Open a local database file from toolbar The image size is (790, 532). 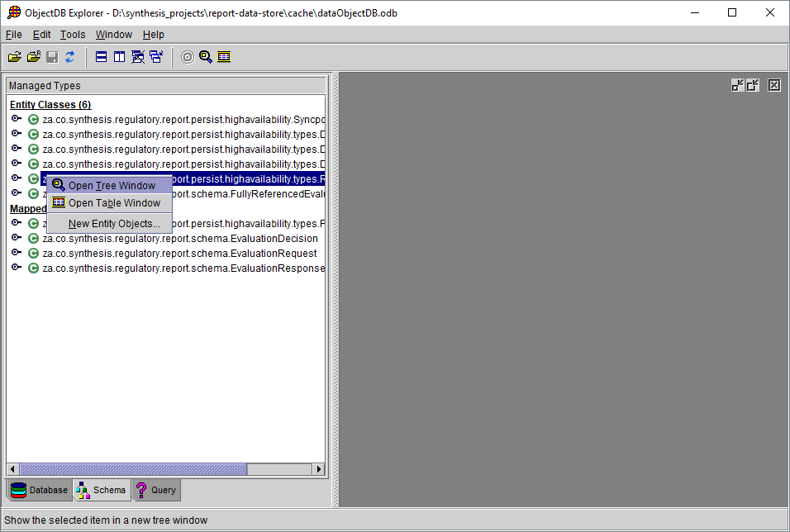point(15,57)
